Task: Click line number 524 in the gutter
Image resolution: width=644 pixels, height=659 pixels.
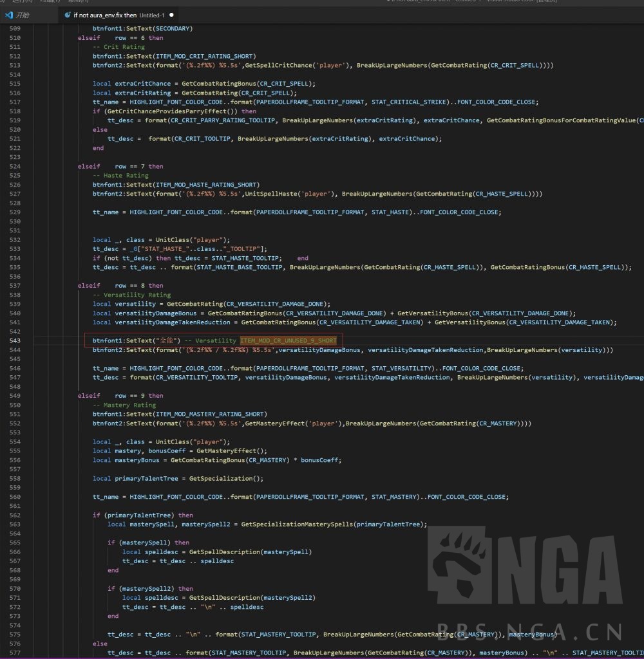Action: [x=15, y=167]
